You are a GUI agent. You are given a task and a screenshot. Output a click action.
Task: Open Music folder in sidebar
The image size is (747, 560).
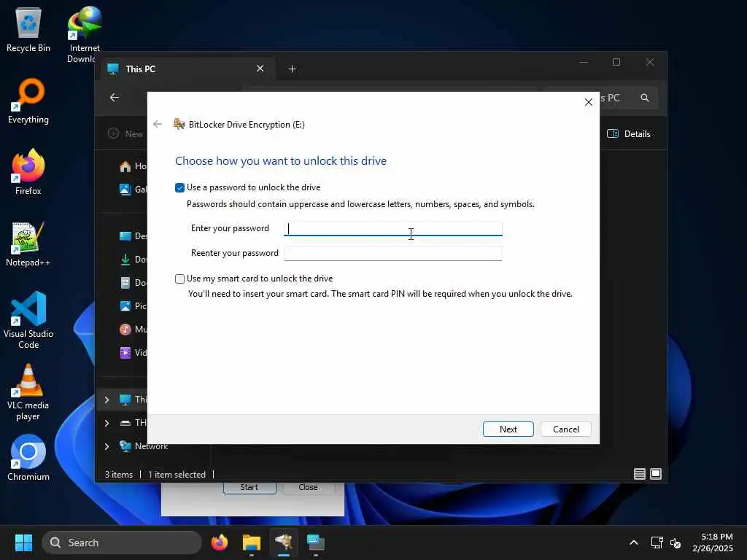pos(133,330)
